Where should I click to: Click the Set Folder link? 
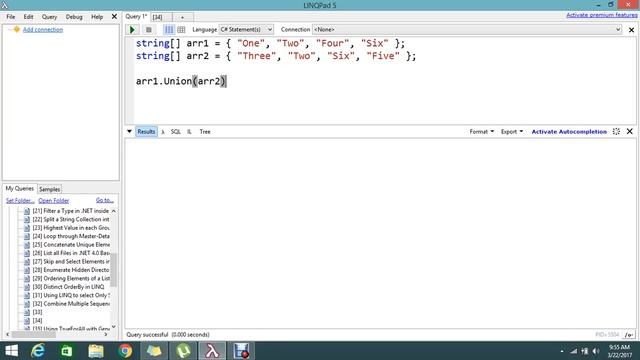(20, 200)
